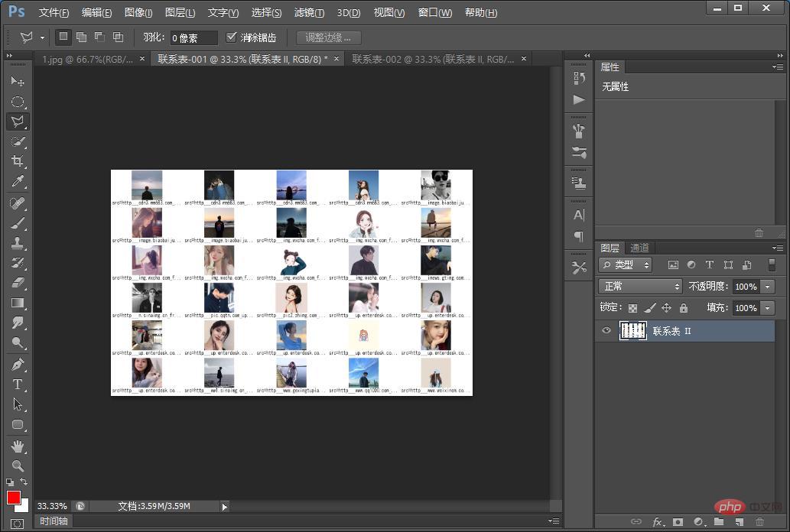
Task: Open the layer filter 类型 dropdown
Action: pos(626,264)
